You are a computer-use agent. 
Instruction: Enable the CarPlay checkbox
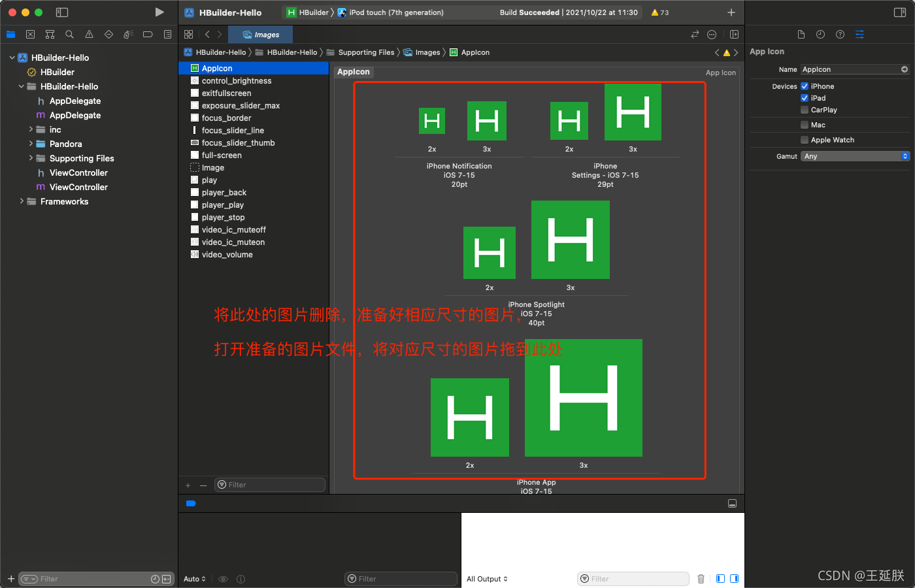pyautogui.click(x=805, y=110)
